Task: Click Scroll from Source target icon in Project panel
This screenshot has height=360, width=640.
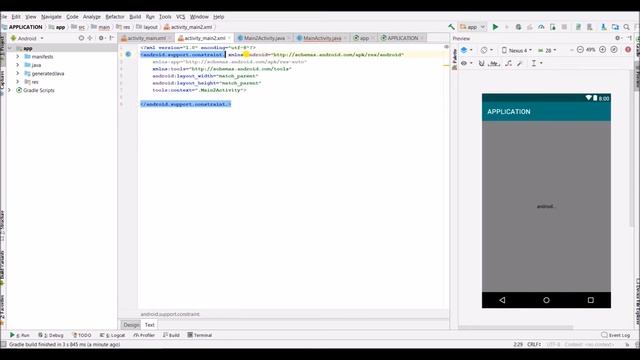Action: 81,38
